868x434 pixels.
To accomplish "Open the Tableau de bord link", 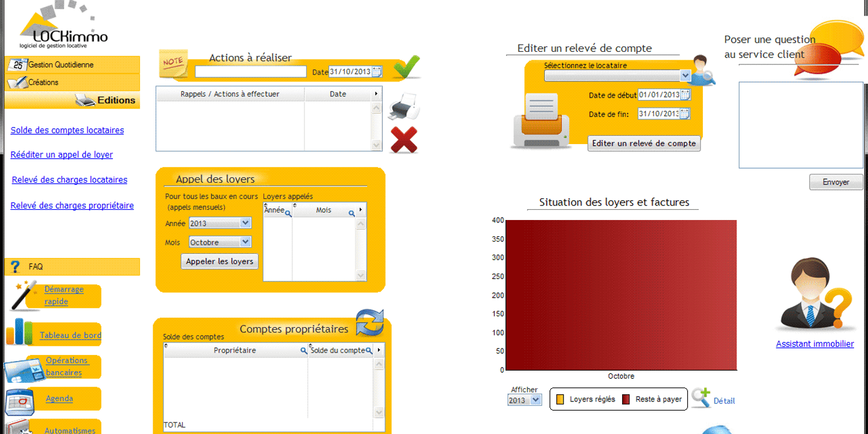I will point(71,335).
